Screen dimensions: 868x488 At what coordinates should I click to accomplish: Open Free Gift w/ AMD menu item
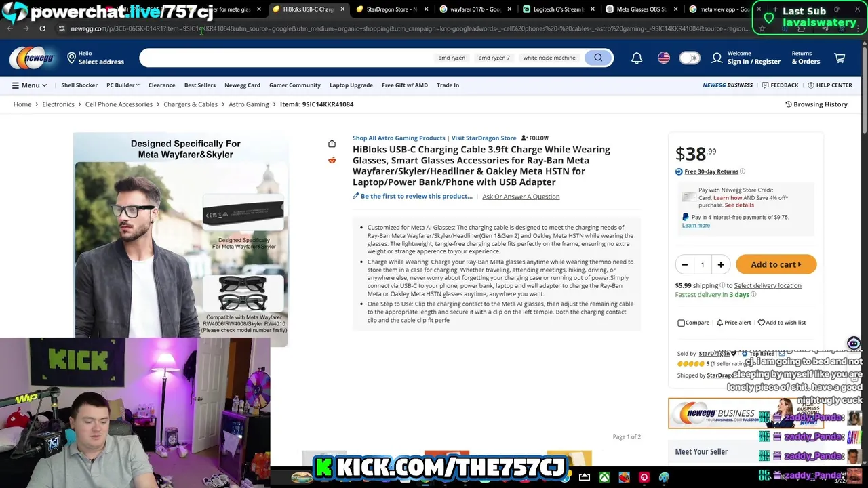click(405, 85)
